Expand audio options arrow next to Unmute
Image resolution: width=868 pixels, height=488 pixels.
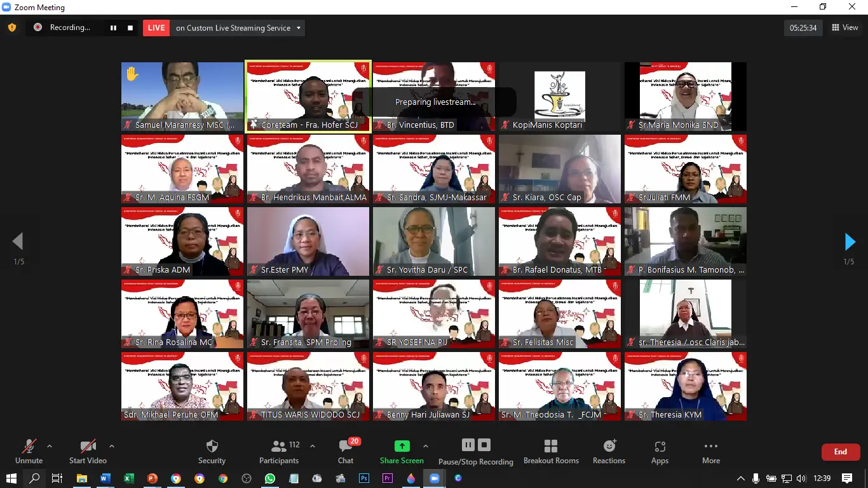click(x=50, y=446)
